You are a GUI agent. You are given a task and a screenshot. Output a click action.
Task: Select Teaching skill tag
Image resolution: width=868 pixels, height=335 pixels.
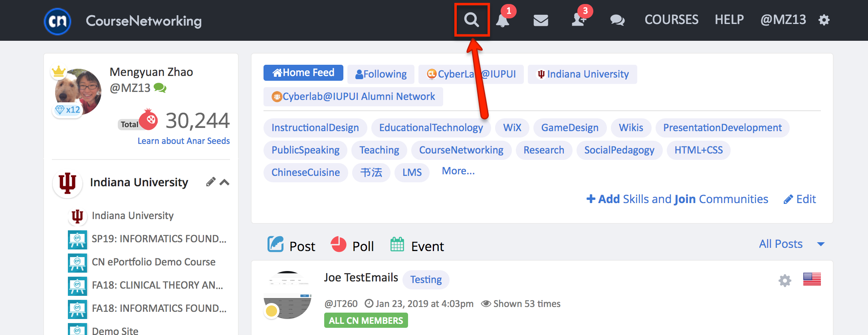tap(379, 150)
